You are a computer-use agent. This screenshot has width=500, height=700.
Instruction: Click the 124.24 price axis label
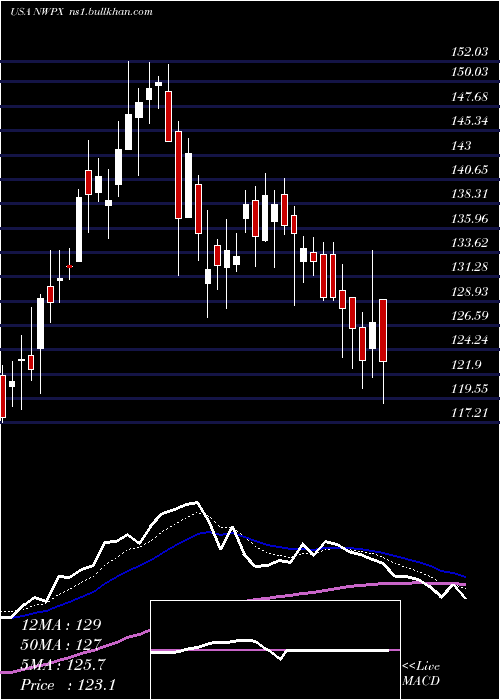[x=469, y=340]
